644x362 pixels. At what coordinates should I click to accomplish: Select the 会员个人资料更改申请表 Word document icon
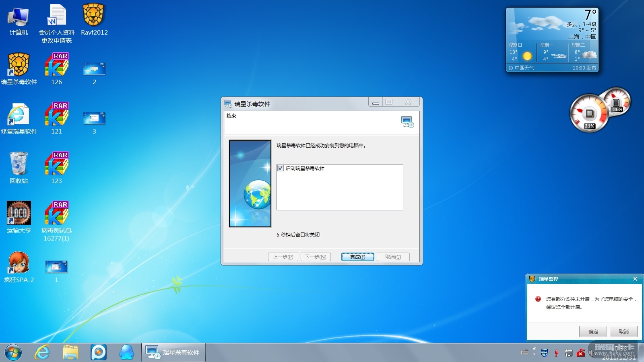coord(57,24)
